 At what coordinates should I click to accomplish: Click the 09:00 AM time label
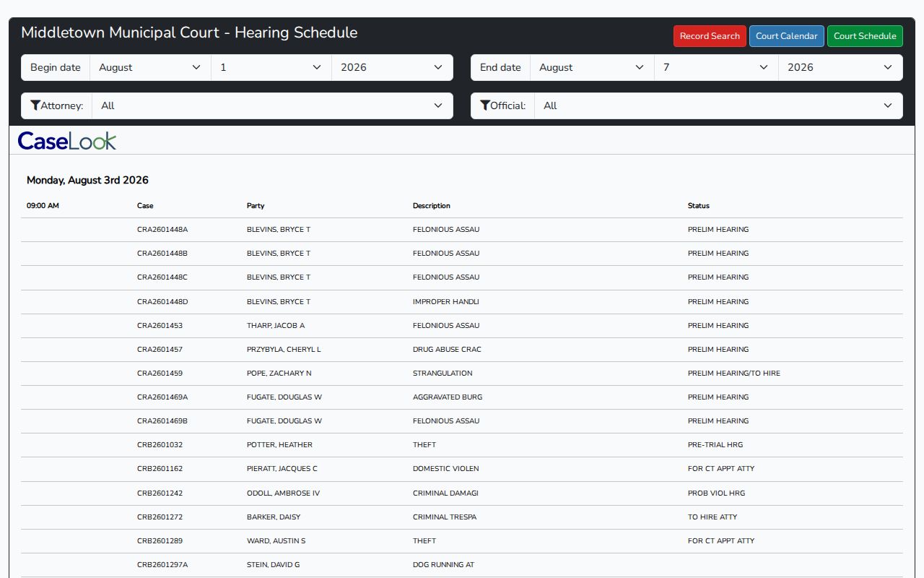tap(43, 206)
